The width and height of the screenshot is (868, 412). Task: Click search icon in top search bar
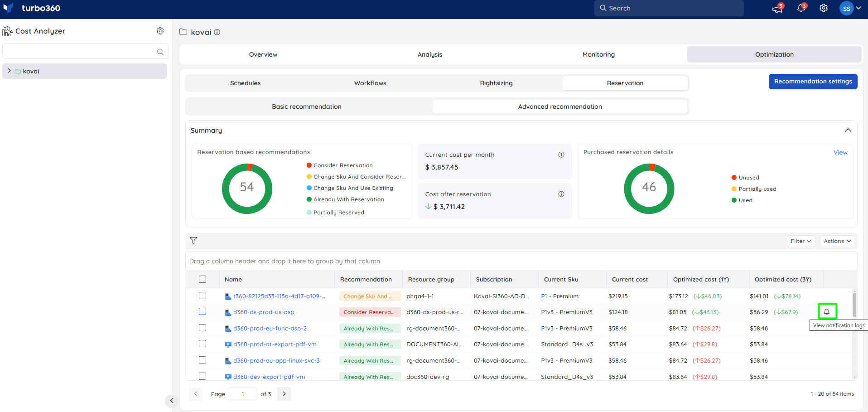(603, 8)
